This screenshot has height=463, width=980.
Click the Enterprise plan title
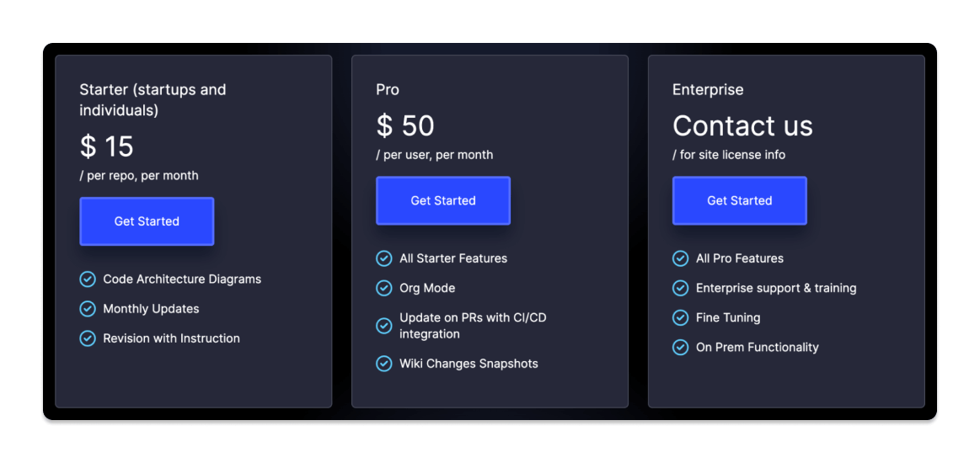pyautogui.click(x=708, y=90)
